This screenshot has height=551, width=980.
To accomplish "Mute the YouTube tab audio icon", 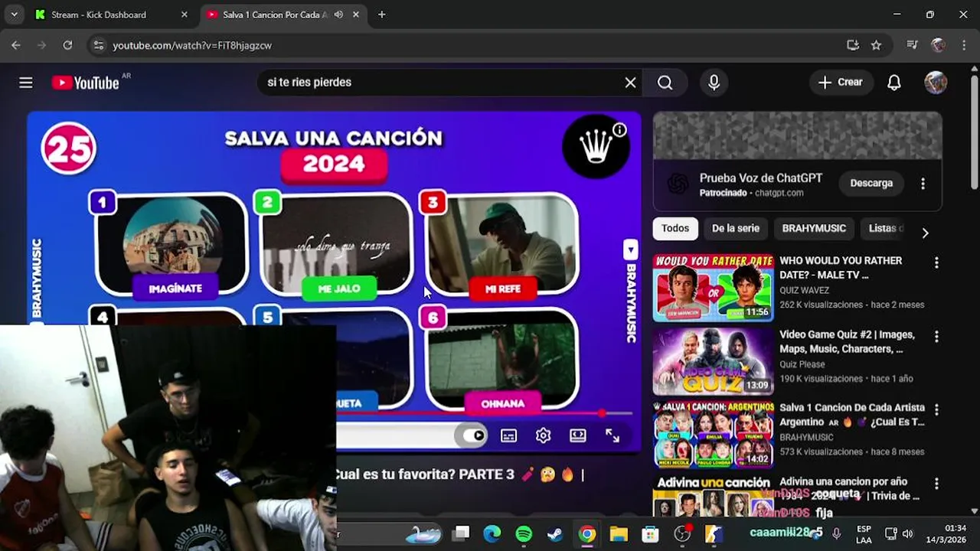I will pos(338,15).
